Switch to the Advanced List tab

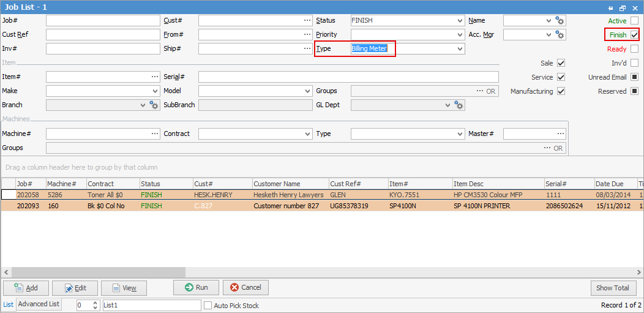click(x=39, y=304)
